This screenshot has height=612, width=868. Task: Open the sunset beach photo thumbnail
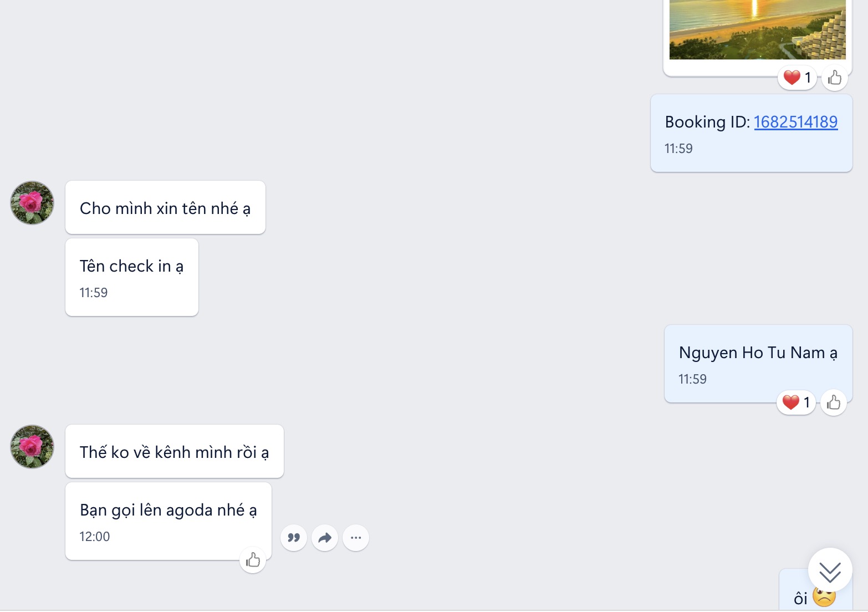coord(757,30)
